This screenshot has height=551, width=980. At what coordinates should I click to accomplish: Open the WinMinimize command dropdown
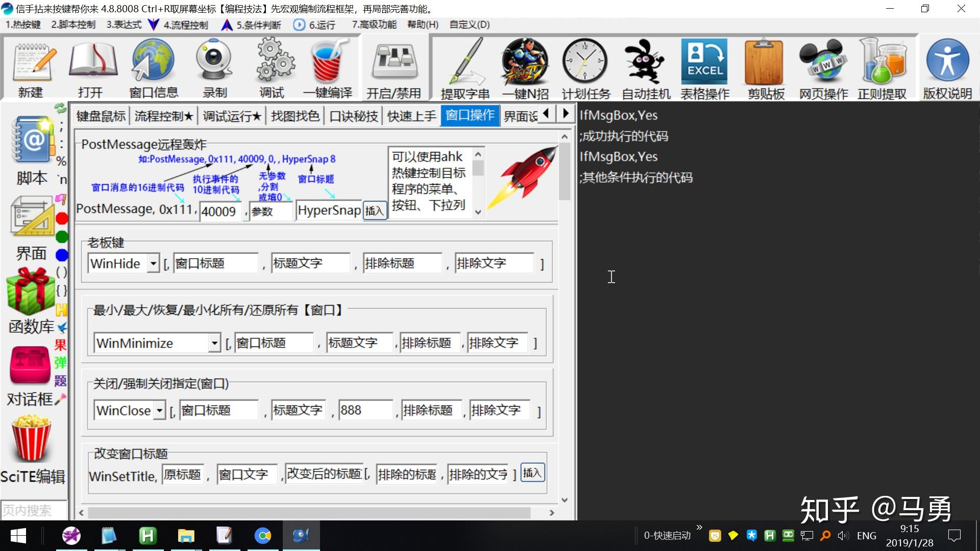(214, 343)
